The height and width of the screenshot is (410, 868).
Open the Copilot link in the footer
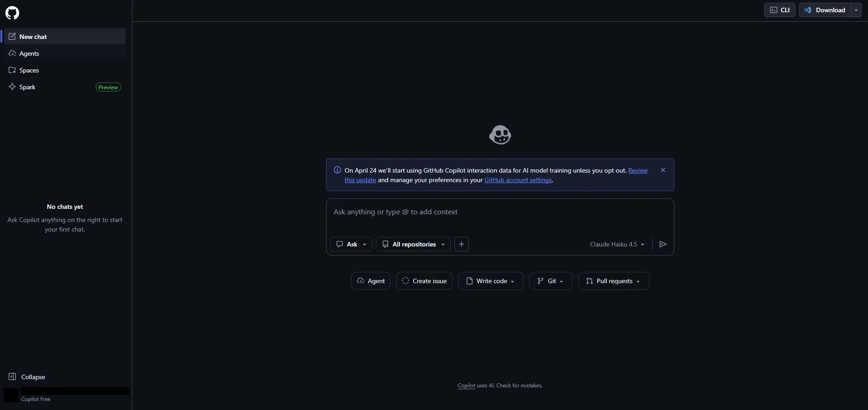[x=466, y=386]
